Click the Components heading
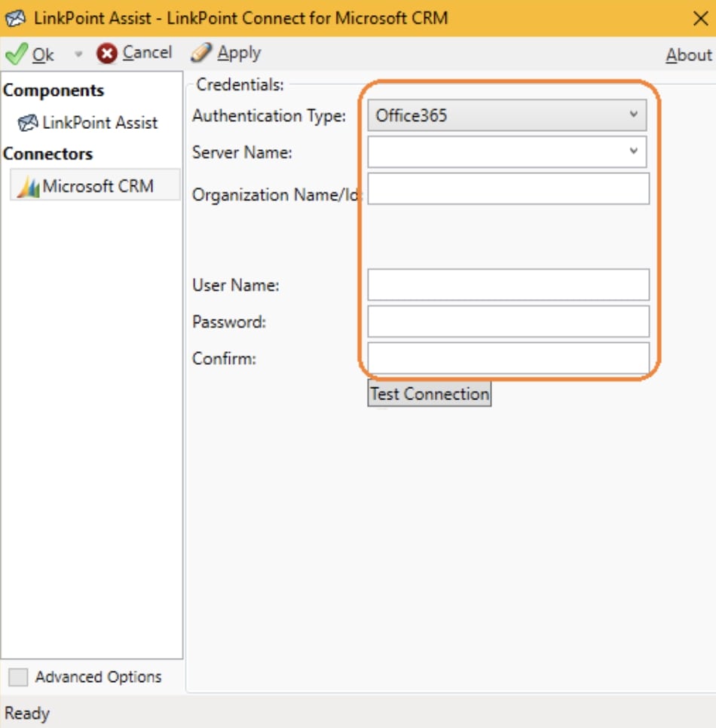Screen dimensions: 716x728 click(54, 90)
